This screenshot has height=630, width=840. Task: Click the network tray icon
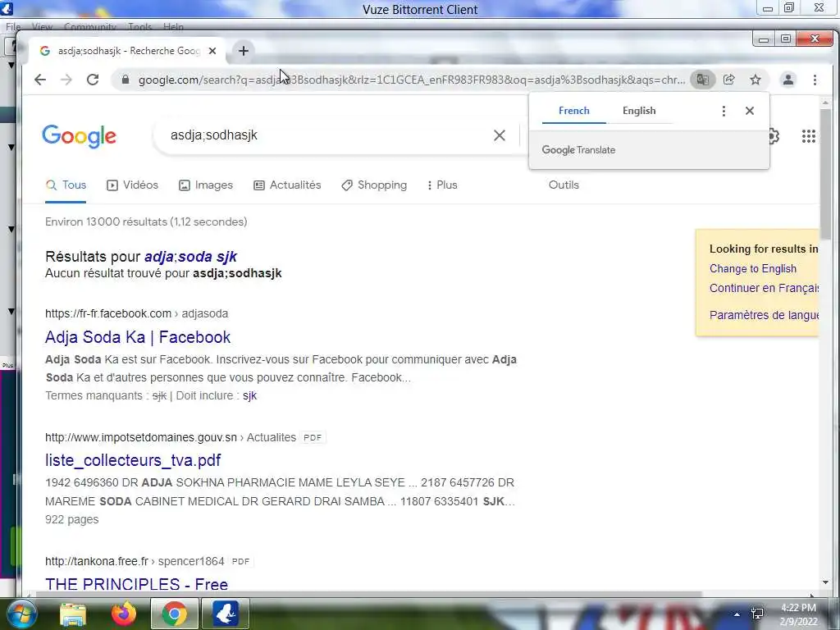[757, 614]
